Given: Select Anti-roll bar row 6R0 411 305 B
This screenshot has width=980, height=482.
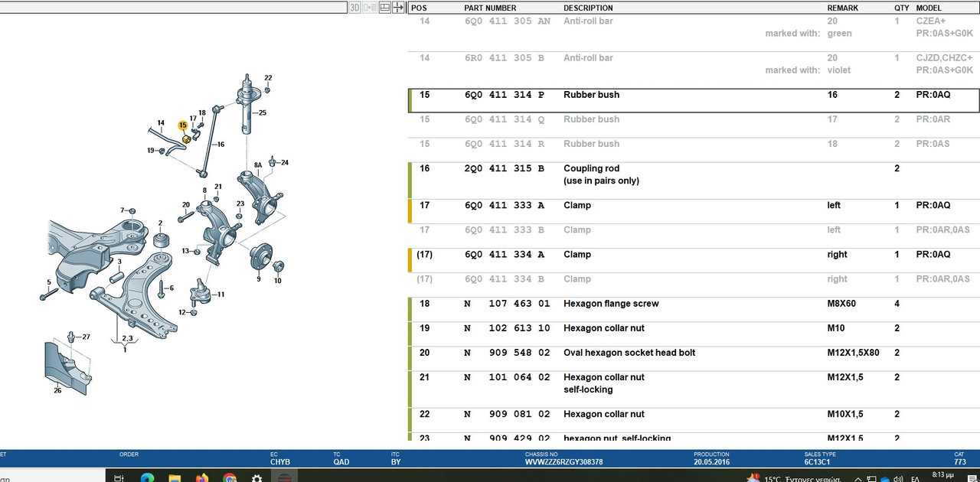Looking at the screenshot, I should coord(694,70).
